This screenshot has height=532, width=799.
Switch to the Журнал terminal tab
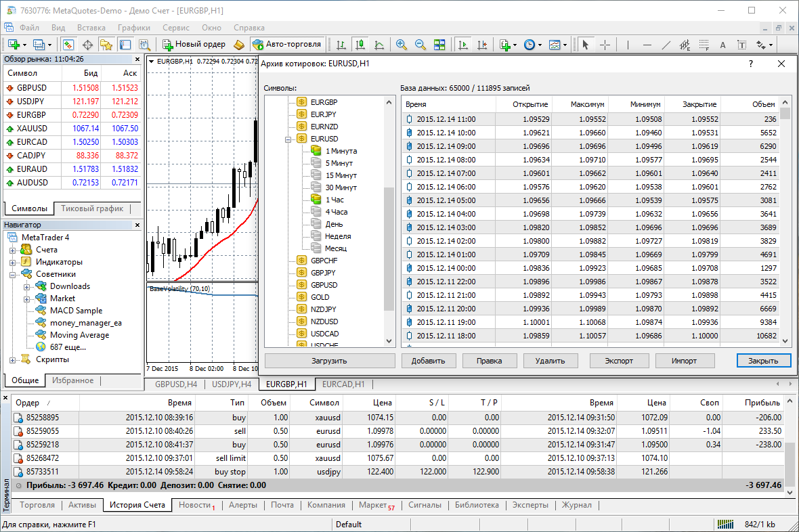576,505
